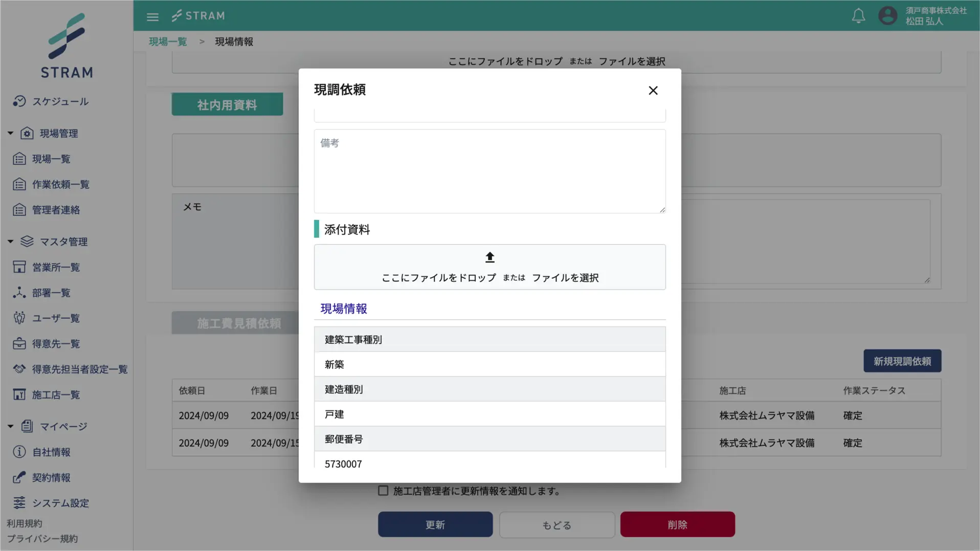Collapse the 現場管理 section

pos(9,133)
